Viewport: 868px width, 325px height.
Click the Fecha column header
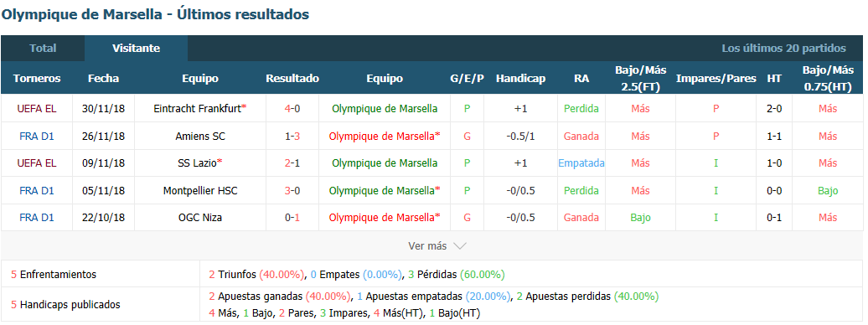coord(103,78)
